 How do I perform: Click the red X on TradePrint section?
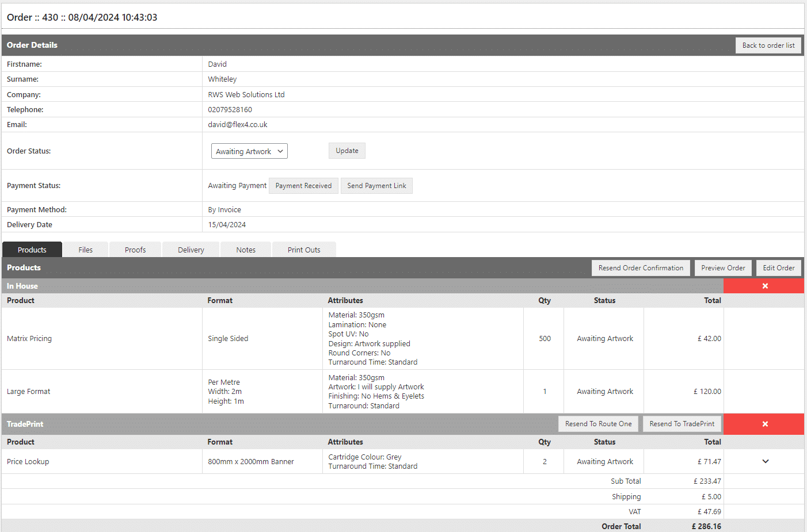(764, 424)
